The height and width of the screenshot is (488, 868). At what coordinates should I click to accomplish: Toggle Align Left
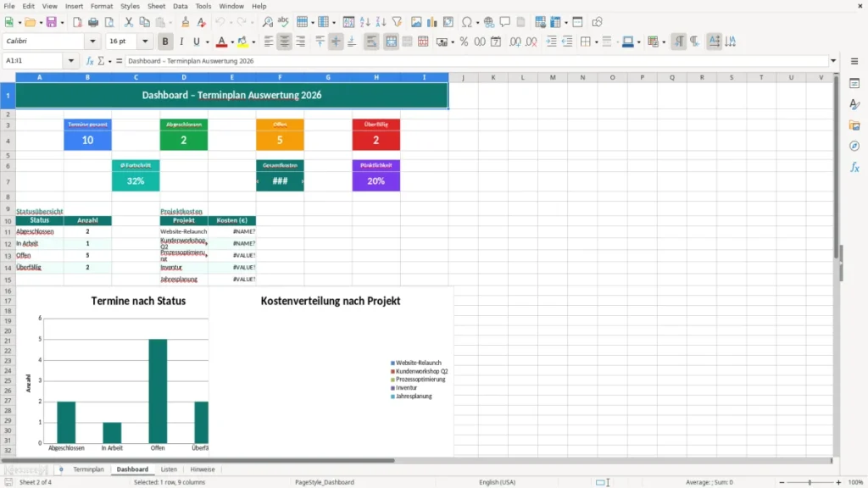click(269, 42)
